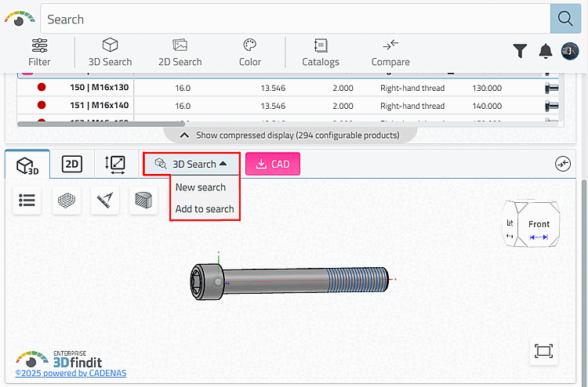Click the 140.000 length cell
588x387 pixels.
[x=487, y=106]
